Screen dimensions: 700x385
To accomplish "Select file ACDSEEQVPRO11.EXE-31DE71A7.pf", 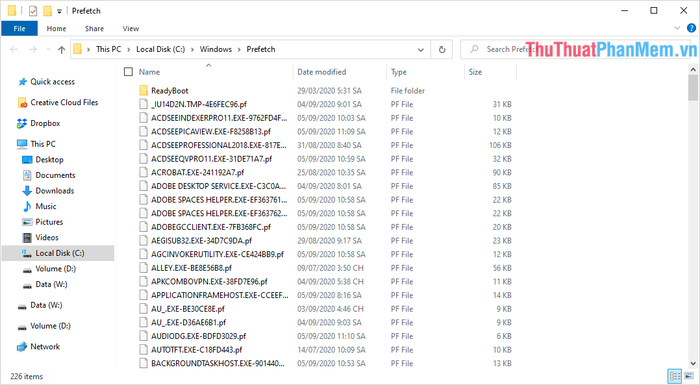I will [x=212, y=159].
